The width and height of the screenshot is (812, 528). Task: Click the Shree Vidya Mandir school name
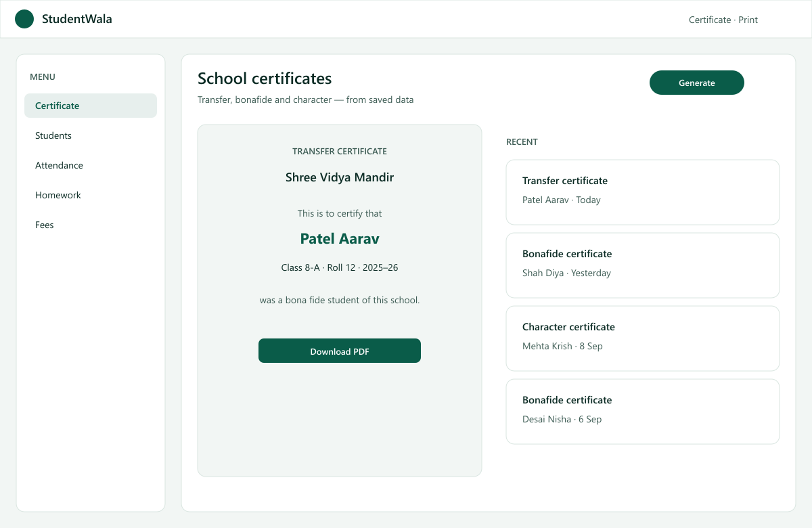[340, 177]
